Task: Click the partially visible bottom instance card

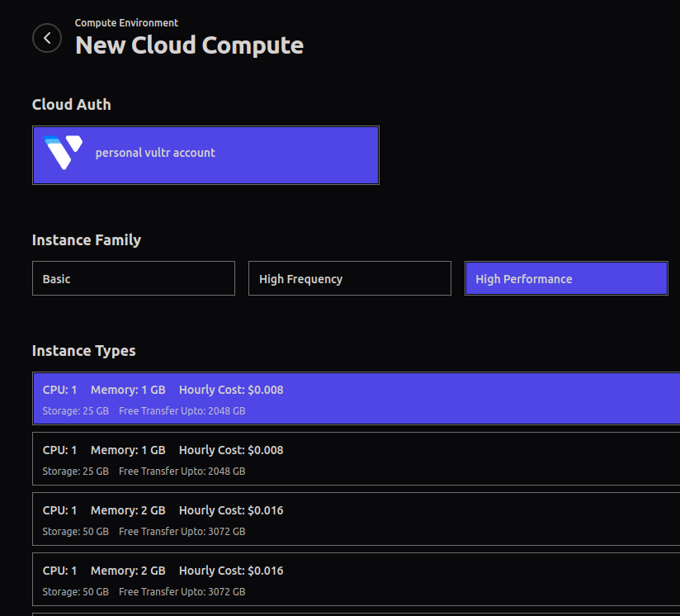Action: (x=355, y=614)
